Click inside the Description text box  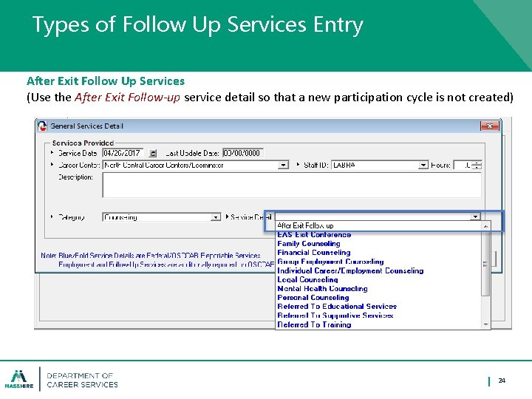point(292,185)
